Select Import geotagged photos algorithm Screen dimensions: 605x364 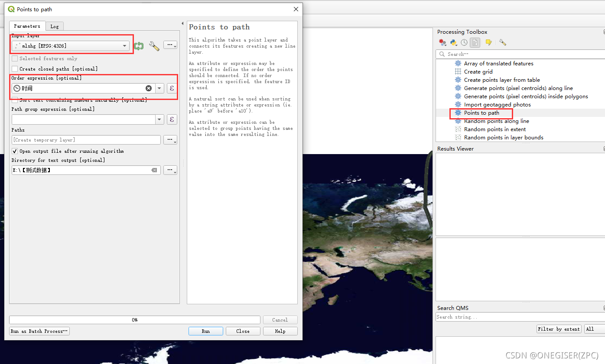click(x=497, y=105)
